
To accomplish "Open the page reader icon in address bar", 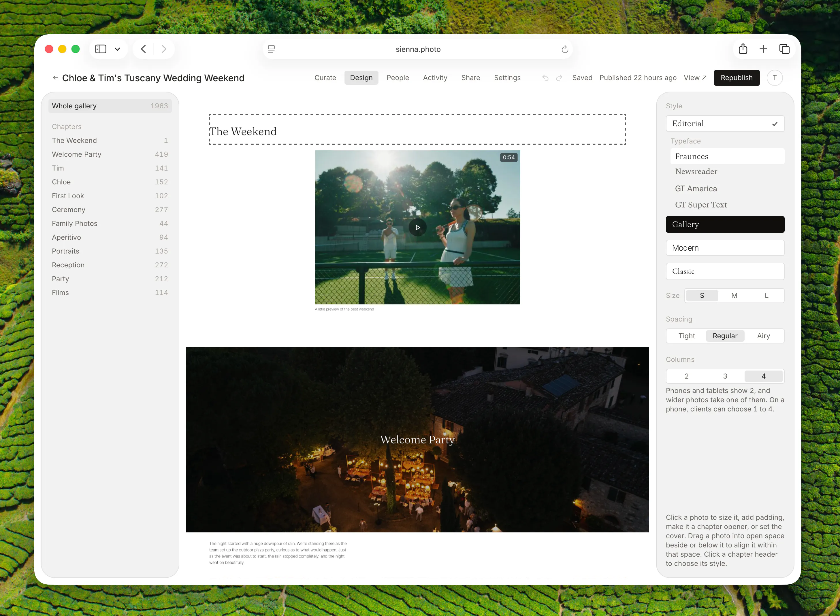I will pos(272,49).
